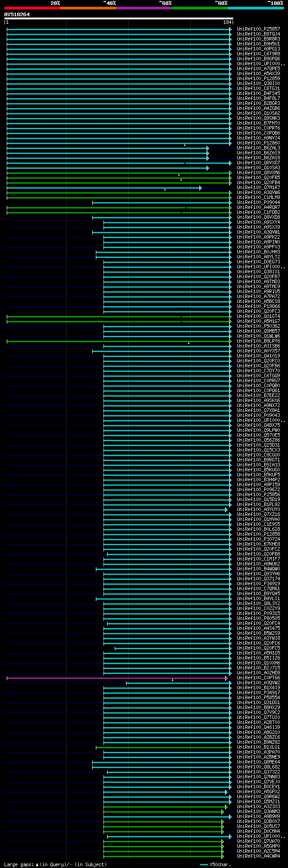Click the orange ~40% legend segment
Screen dimensions: 288x868
pos(88,8)
